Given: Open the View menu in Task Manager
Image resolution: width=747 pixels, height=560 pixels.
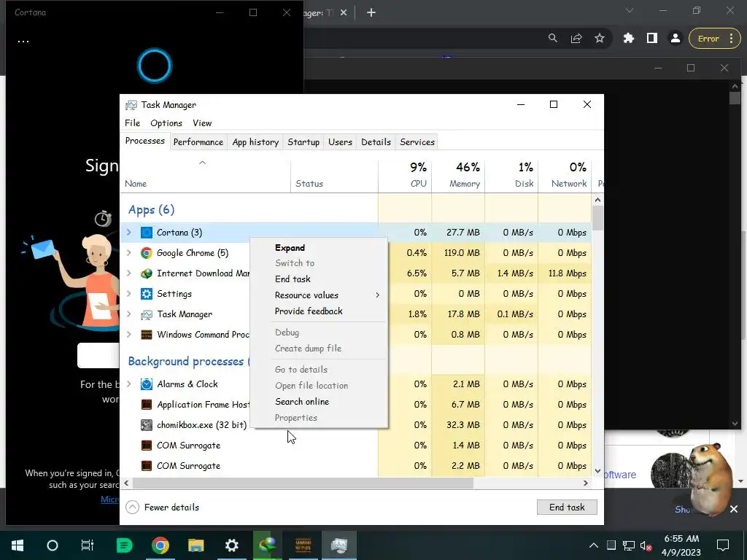Looking at the screenshot, I should pyautogui.click(x=202, y=123).
